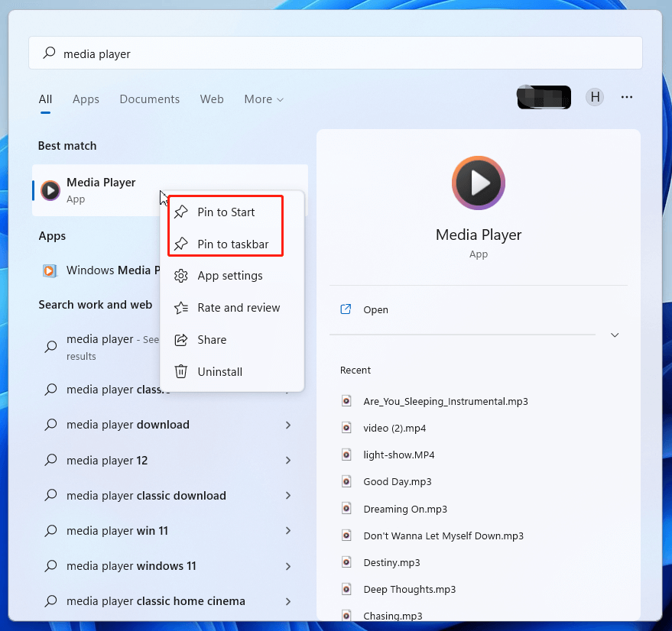
Task: Open the three-dots more options menu
Action: 627,97
